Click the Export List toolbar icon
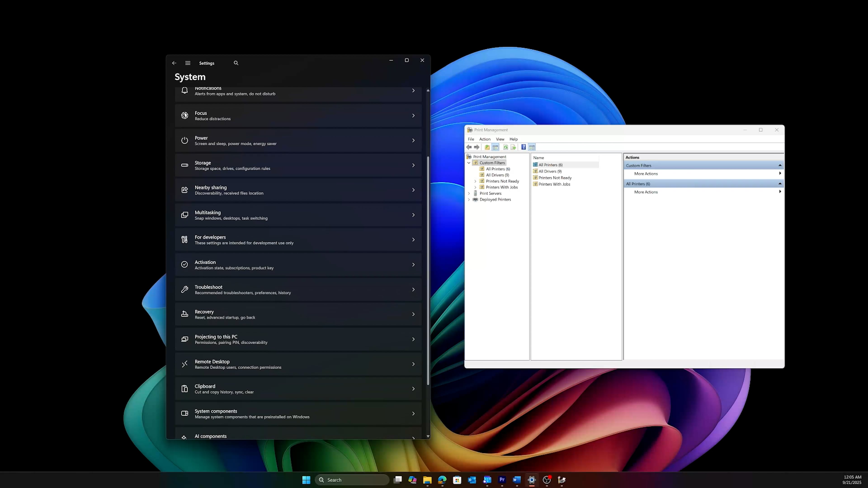Image resolution: width=868 pixels, height=488 pixels. pyautogui.click(x=513, y=147)
